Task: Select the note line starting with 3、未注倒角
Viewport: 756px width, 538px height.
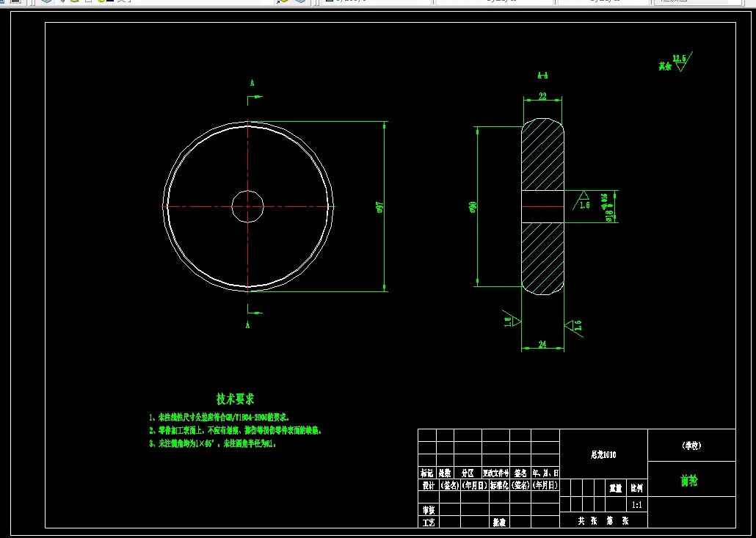Action: [x=213, y=444]
